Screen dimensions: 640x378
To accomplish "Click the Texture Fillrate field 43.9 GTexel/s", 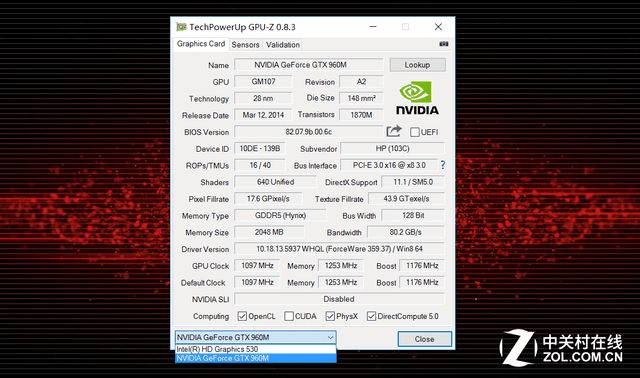I will pyautogui.click(x=406, y=198).
